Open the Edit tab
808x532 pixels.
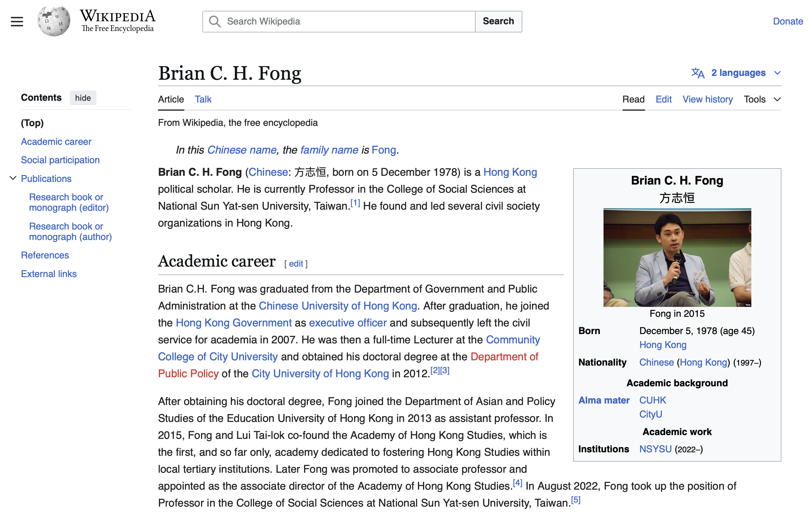[663, 99]
